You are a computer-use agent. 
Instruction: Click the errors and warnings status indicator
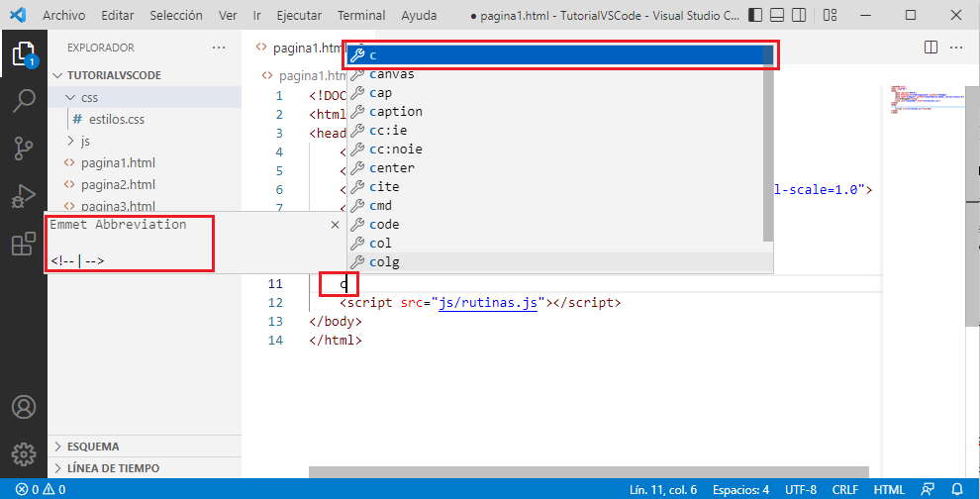[41, 490]
